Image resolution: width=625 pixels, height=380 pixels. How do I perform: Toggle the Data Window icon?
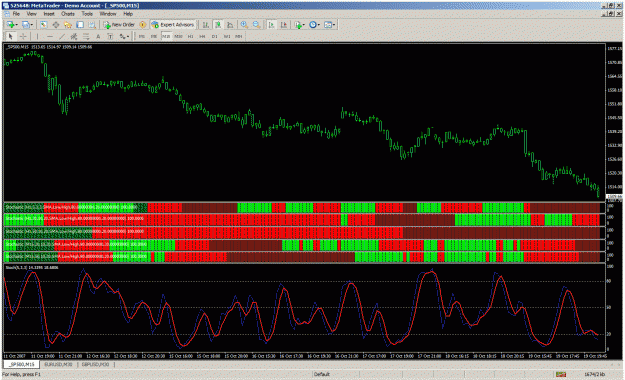click(x=56, y=25)
